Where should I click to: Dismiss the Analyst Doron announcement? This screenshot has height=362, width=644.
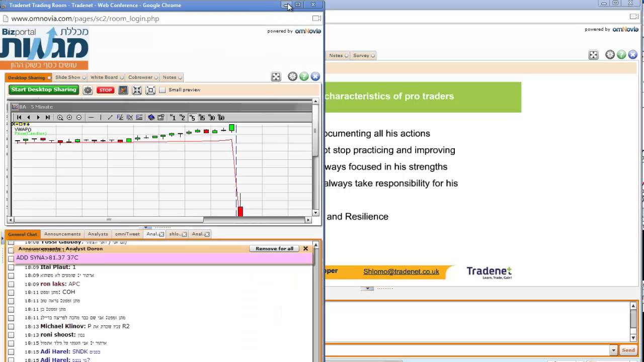coord(305,248)
